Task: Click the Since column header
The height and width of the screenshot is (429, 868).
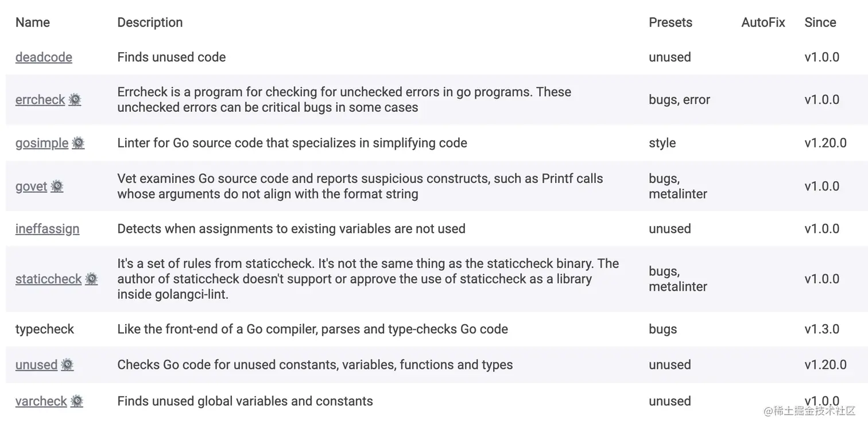Action: 820,22
